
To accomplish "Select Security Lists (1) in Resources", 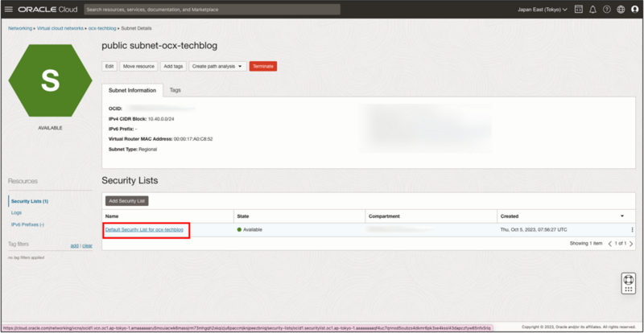I will coord(30,201).
